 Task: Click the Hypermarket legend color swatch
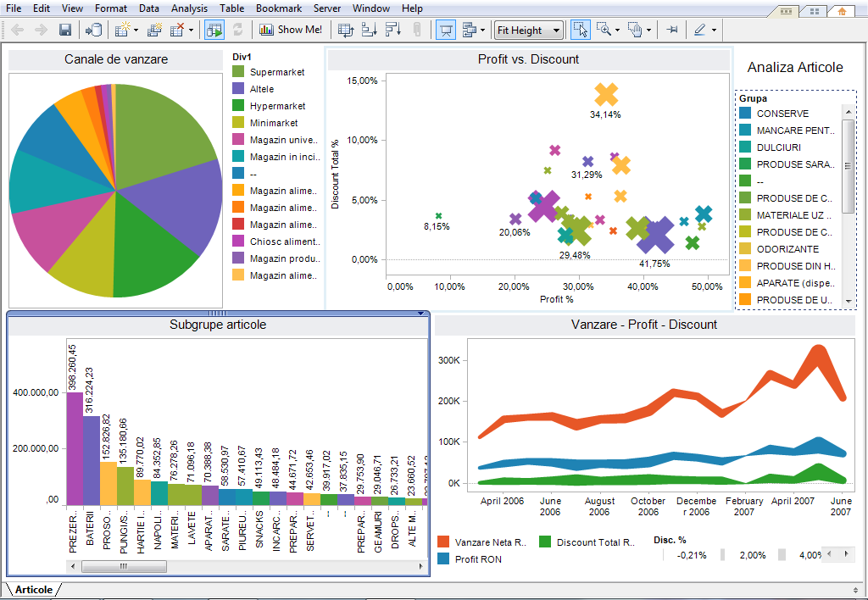click(238, 106)
